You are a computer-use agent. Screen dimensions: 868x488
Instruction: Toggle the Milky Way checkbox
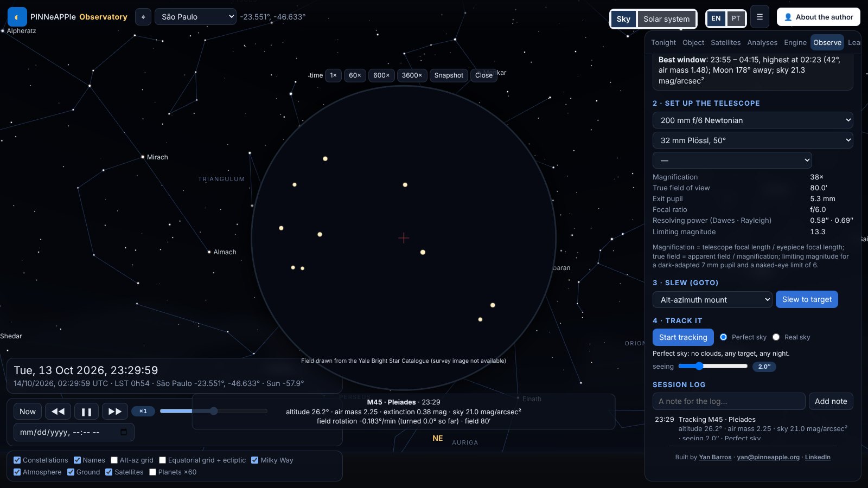point(254,460)
